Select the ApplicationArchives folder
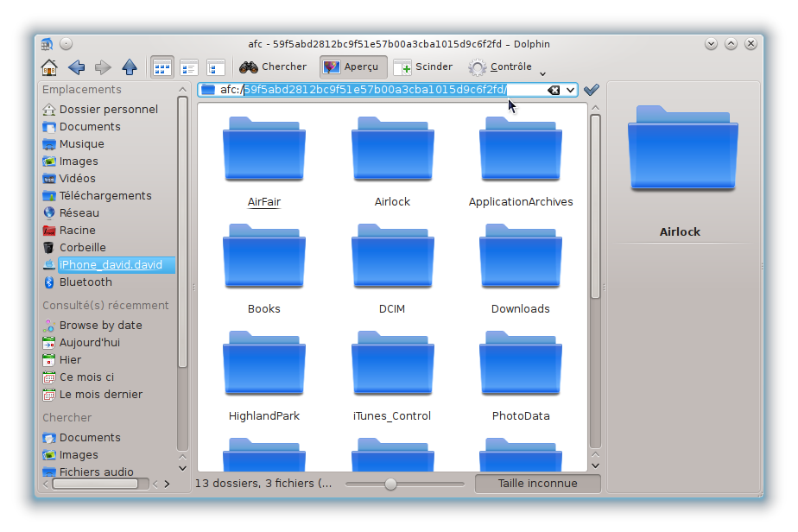The width and height of the screenshot is (798, 532). 521,161
